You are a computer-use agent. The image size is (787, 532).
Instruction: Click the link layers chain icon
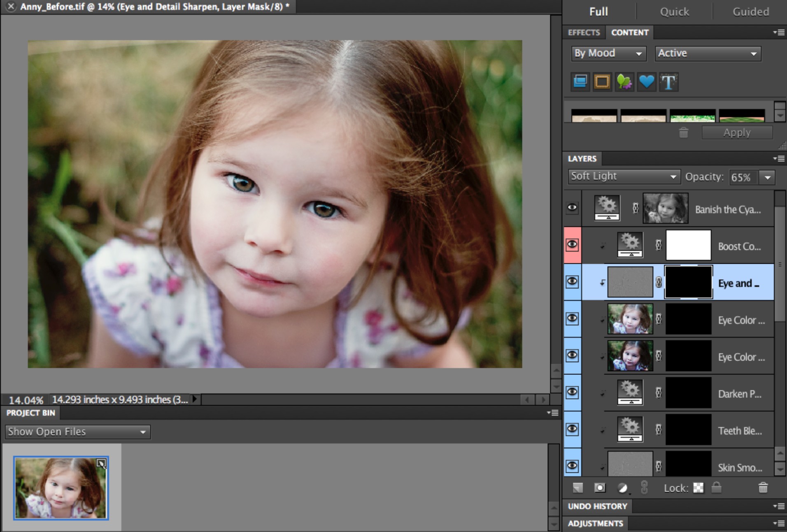click(x=645, y=488)
